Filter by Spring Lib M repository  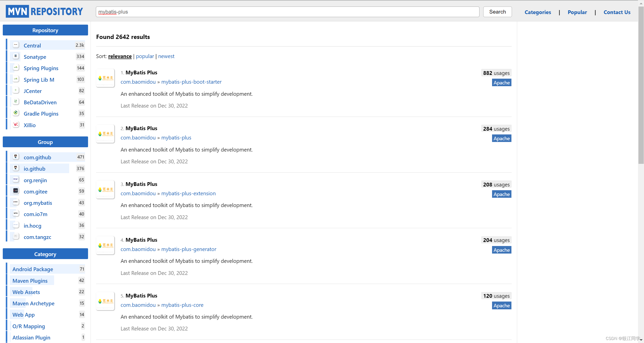39,80
